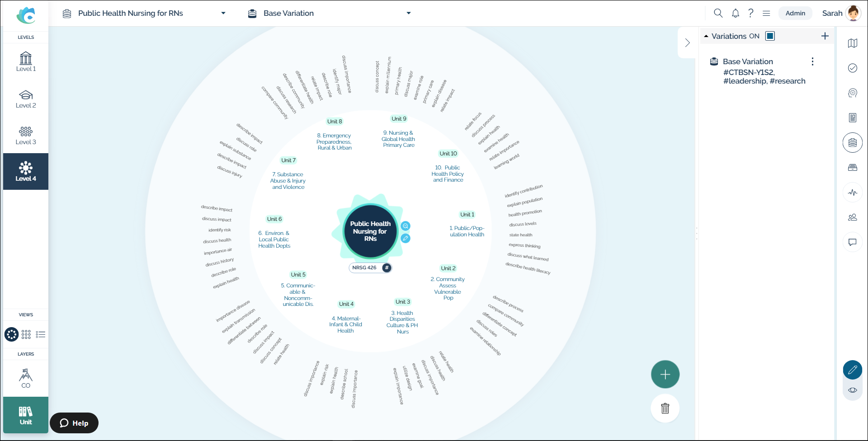The image size is (868, 441).
Task: Select Level 3 in the levels sidebar
Action: [26, 136]
